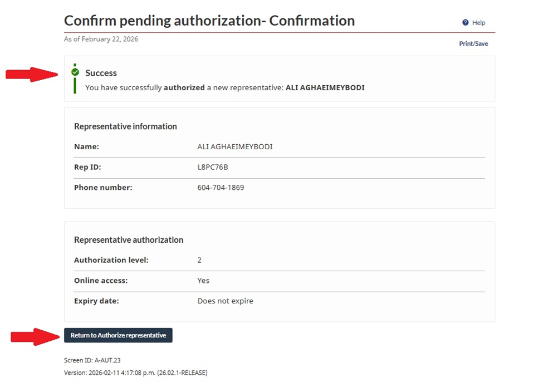Viewport: 543px width, 392px height.
Task: Click the Representative authorization heading
Action: pos(129,240)
